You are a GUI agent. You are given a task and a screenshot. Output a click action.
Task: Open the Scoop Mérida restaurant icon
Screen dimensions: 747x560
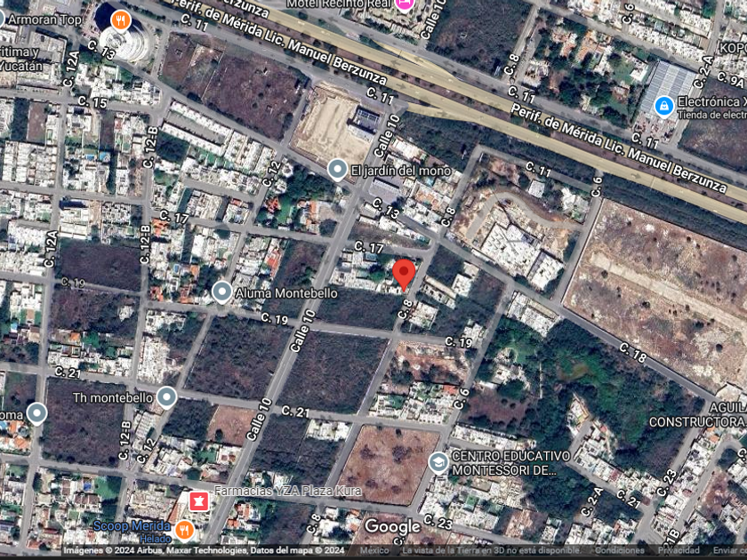pyautogui.click(x=184, y=530)
